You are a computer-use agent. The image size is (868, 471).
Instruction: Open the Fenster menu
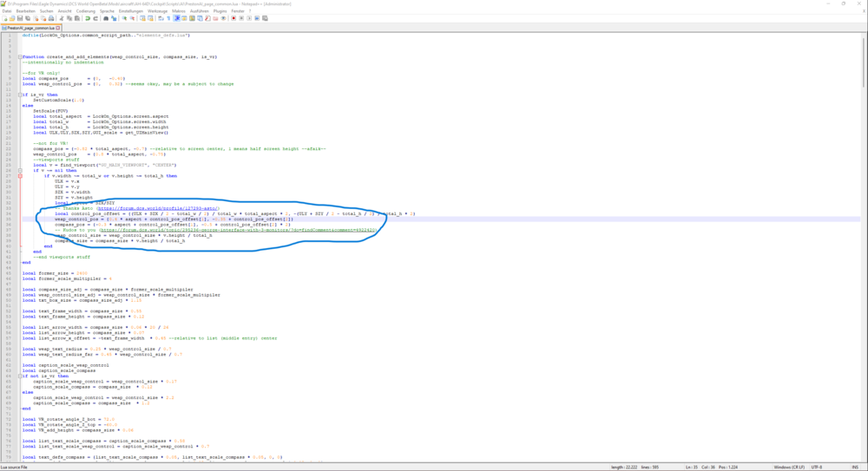pyautogui.click(x=238, y=11)
